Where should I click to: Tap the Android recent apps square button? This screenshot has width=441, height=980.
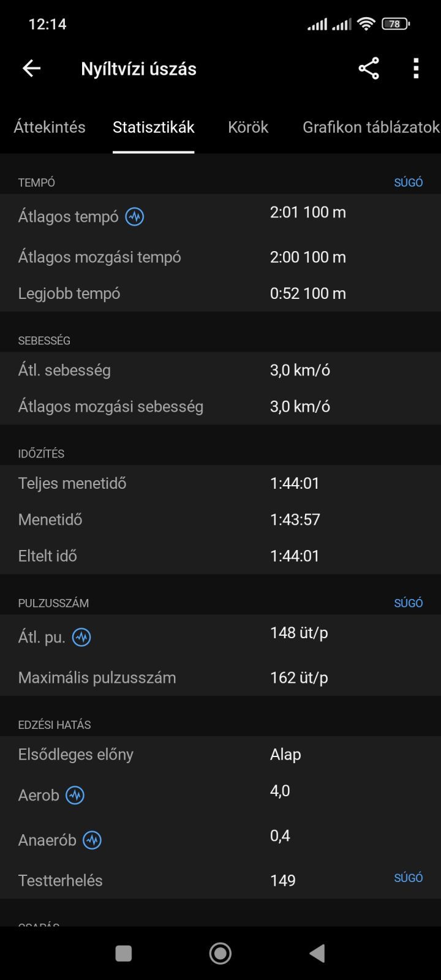(124, 953)
